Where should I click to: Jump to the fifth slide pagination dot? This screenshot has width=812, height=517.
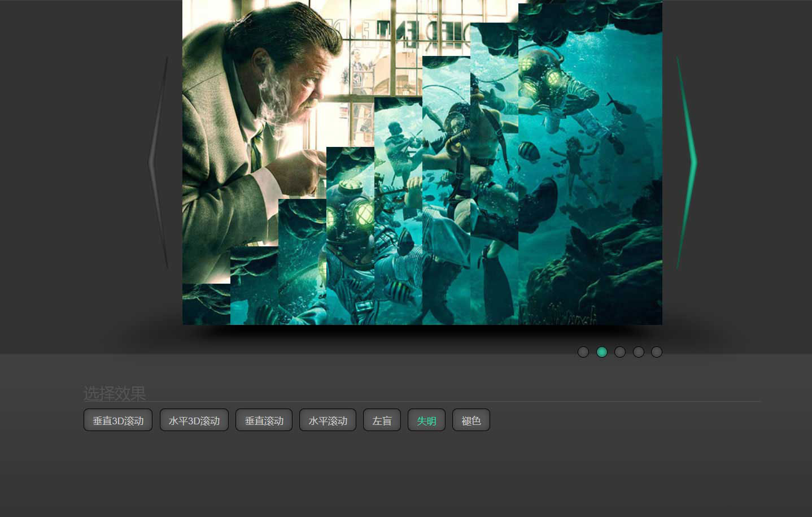[x=657, y=352]
